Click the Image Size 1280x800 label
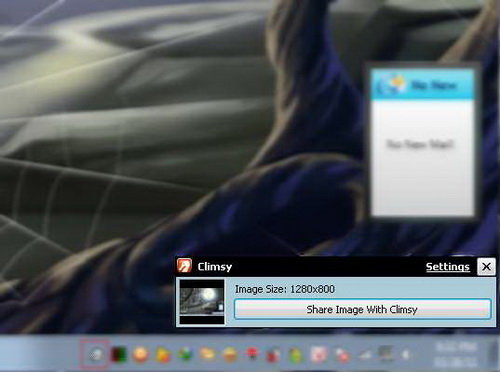Image resolution: width=500 pixels, height=372 pixels. (285, 289)
